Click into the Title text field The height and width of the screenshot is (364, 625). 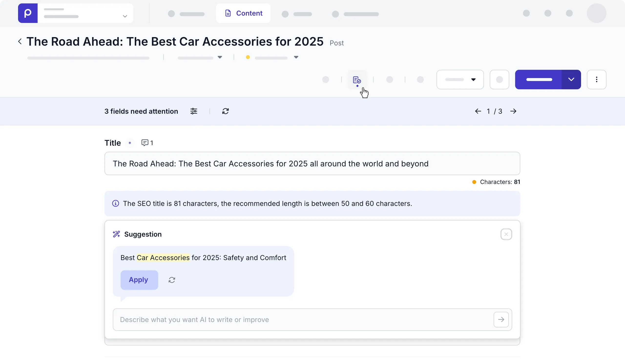tap(312, 163)
